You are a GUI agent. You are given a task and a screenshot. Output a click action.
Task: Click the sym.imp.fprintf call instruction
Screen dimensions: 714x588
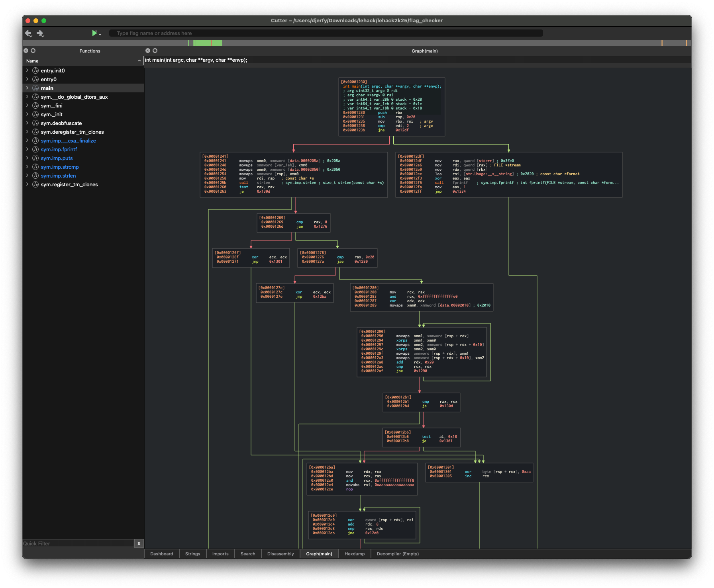pos(509,183)
